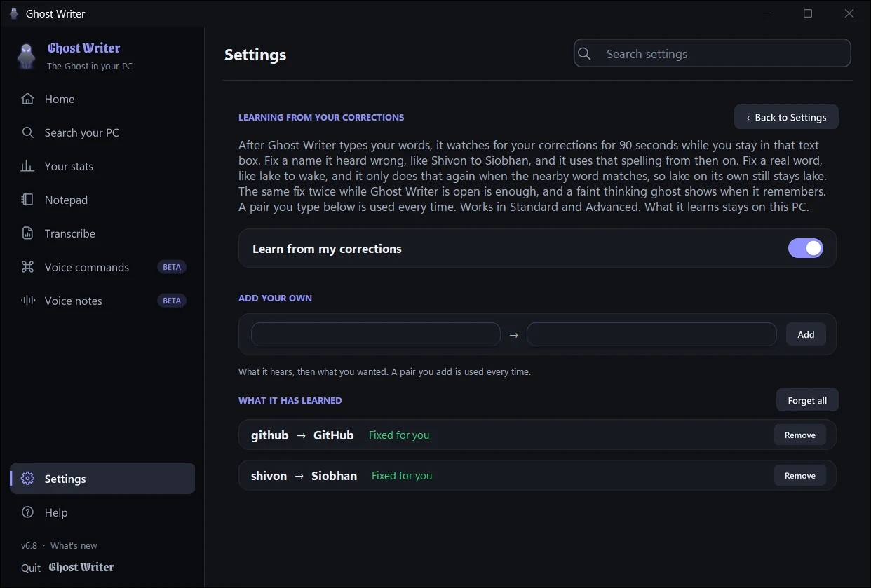The width and height of the screenshot is (871, 588).
Task: Open Voice commands section
Action: point(102,267)
